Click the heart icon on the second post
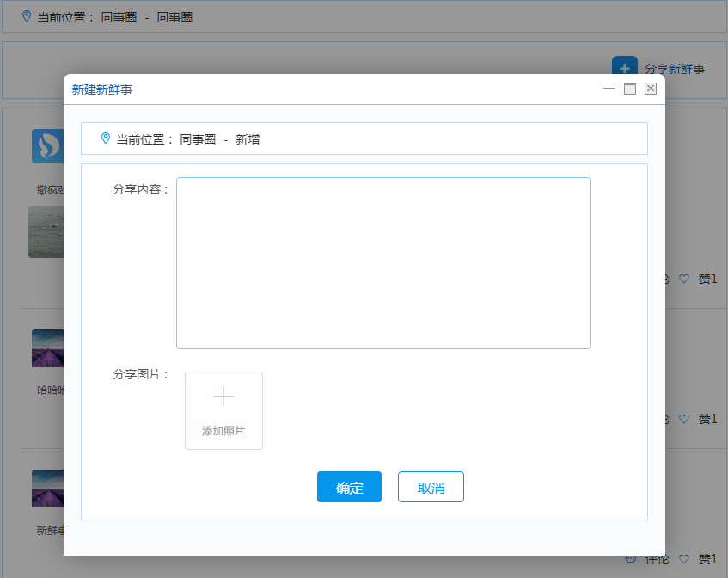728x578 pixels. (684, 419)
